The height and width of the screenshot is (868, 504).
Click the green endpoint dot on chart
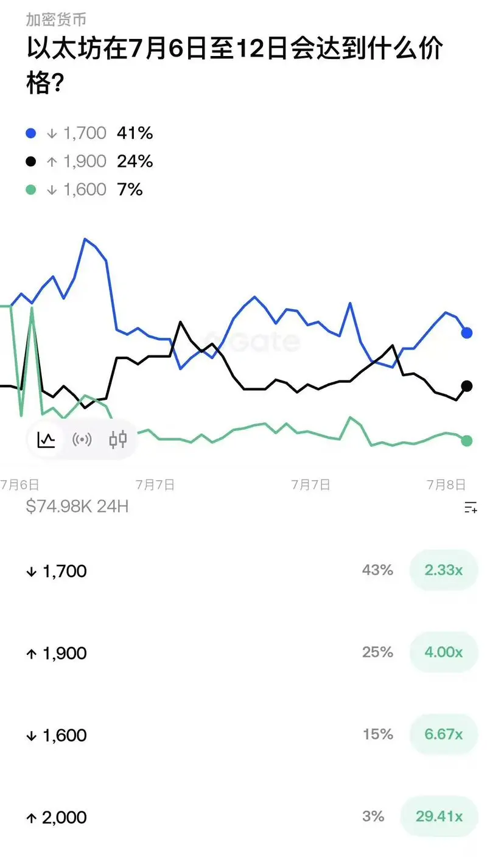(467, 441)
